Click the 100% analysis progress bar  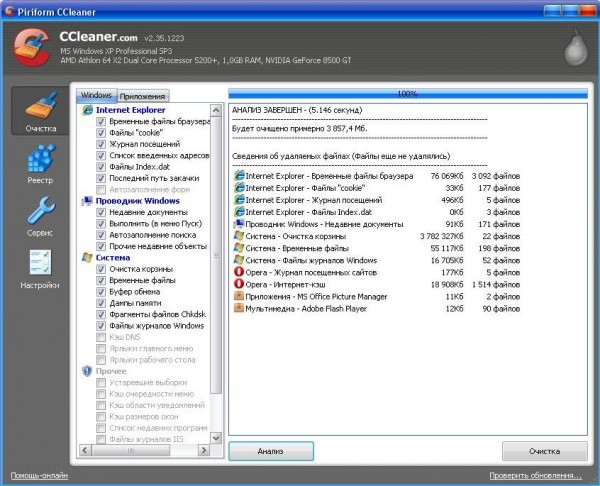tap(408, 93)
